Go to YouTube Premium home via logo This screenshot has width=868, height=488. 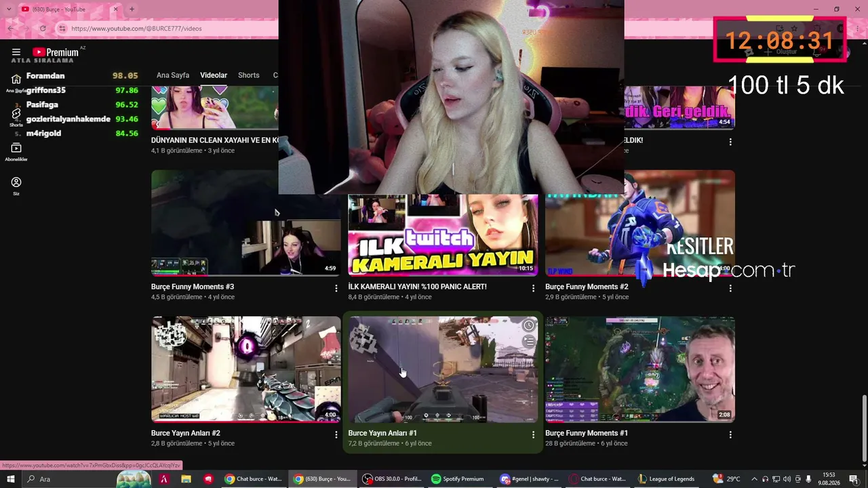click(x=56, y=52)
